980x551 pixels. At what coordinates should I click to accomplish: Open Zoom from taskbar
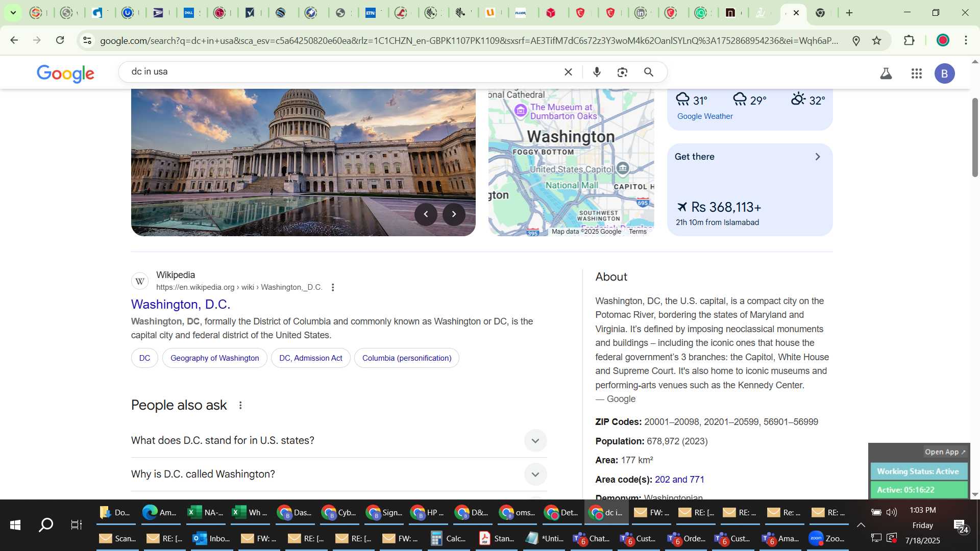pos(827,539)
